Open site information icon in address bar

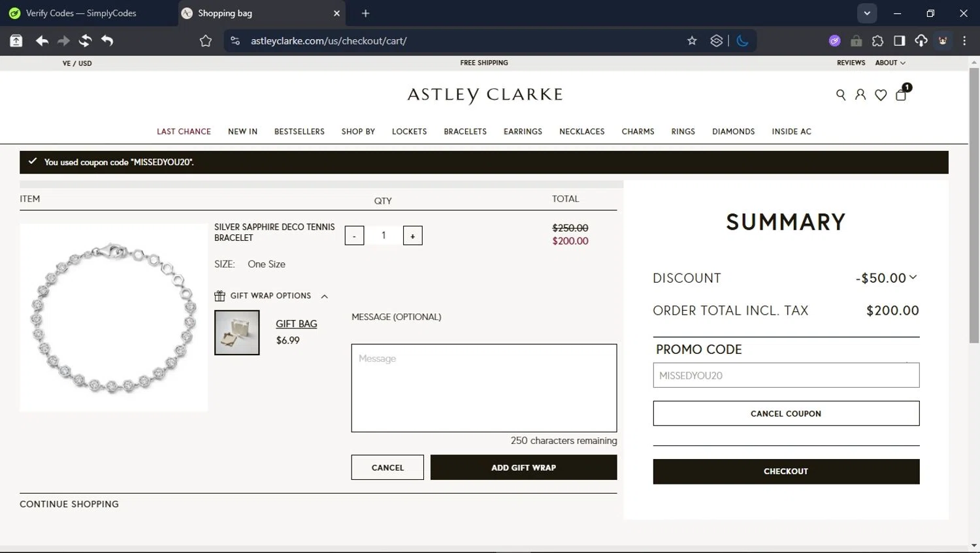(235, 40)
